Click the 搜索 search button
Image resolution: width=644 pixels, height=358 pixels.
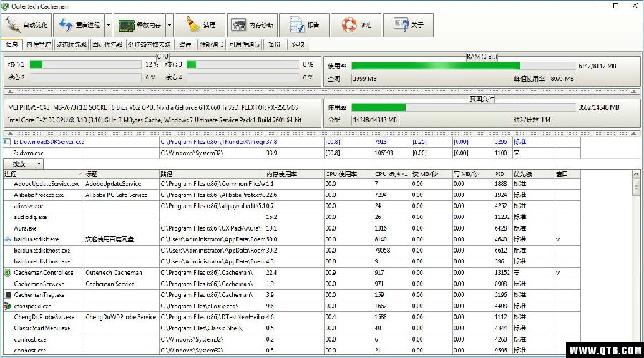tap(19, 164)
